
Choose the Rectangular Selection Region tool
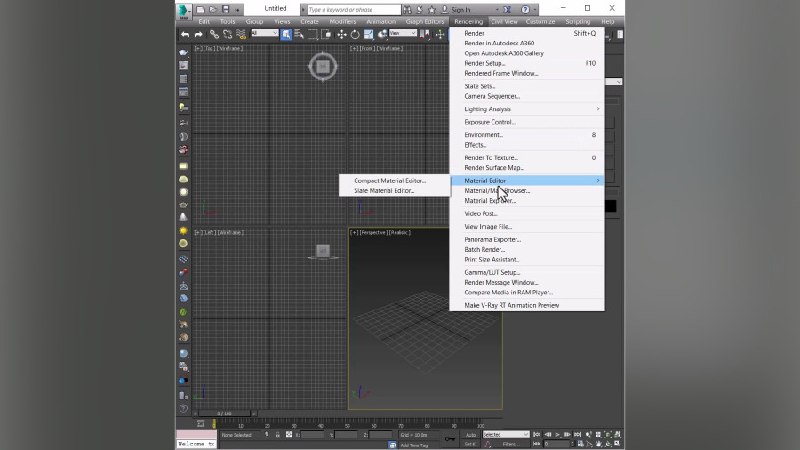(313, 34)
